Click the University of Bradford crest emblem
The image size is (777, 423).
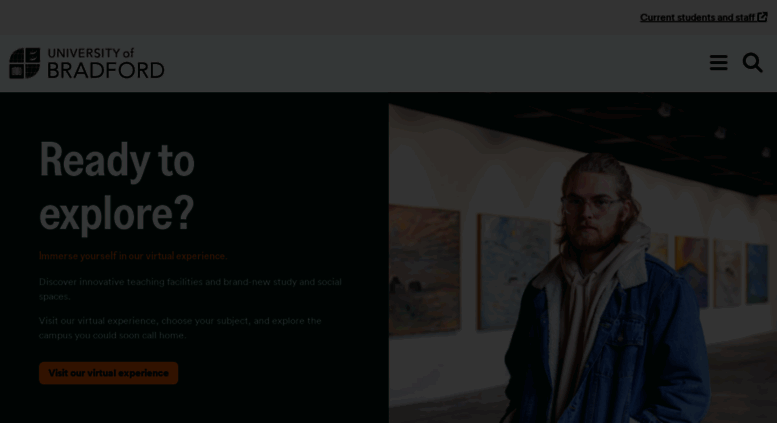coord(24,63)
